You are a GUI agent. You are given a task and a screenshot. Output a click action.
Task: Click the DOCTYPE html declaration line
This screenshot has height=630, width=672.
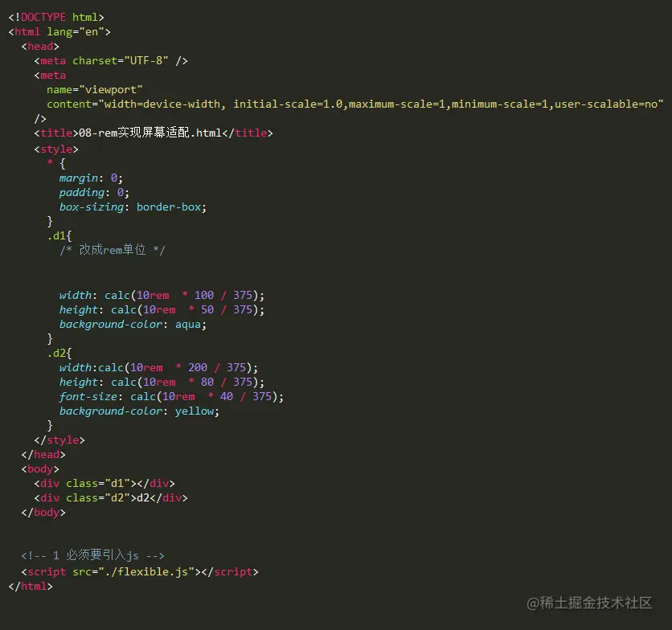click(x=56, y=17)
